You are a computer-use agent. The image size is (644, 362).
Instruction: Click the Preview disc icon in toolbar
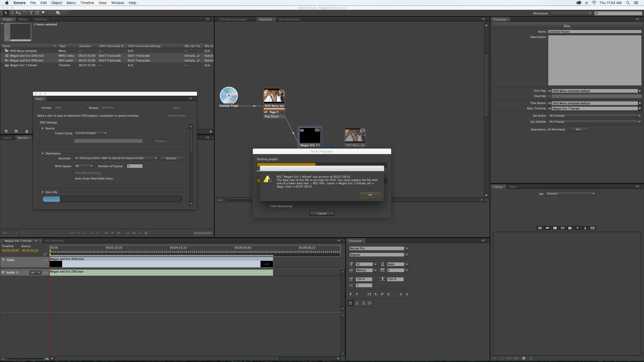(x=58, y=13)
